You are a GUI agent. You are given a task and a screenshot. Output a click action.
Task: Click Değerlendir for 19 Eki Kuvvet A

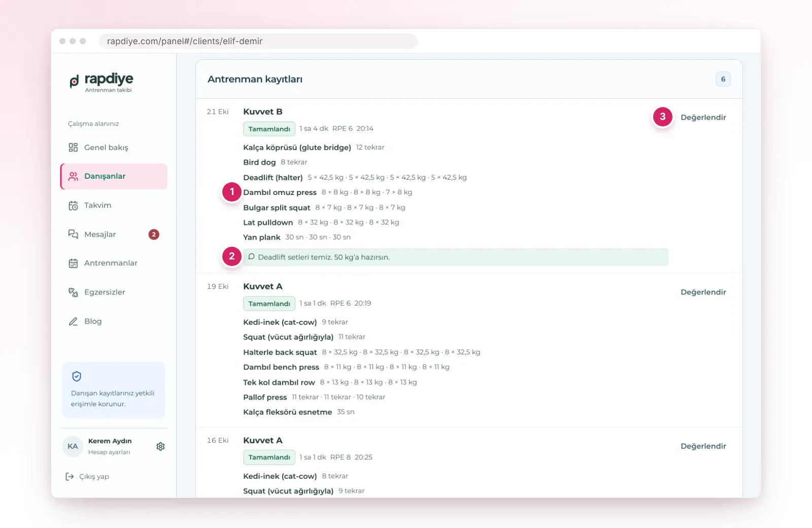pos(703,292)
